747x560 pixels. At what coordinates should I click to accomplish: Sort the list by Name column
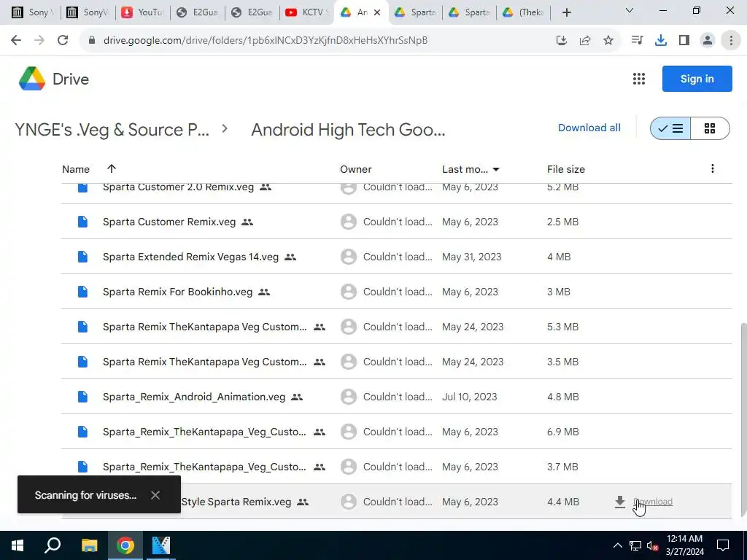point(76,169)
